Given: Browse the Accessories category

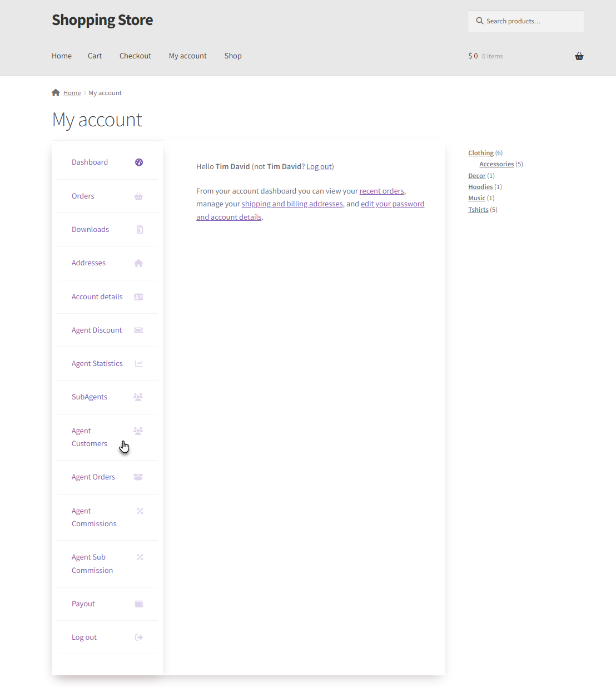Looking at the screenshot, I should point(496,164).
